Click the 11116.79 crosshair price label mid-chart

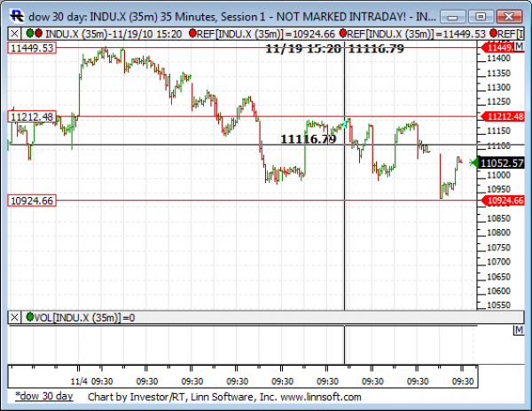(x=309, y=139)
